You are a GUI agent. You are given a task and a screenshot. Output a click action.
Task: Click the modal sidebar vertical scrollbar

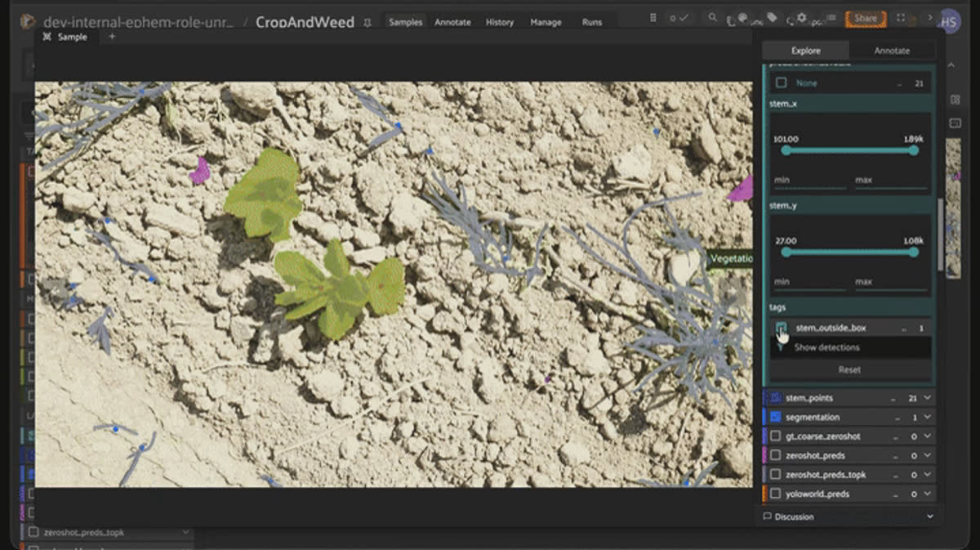940,235
